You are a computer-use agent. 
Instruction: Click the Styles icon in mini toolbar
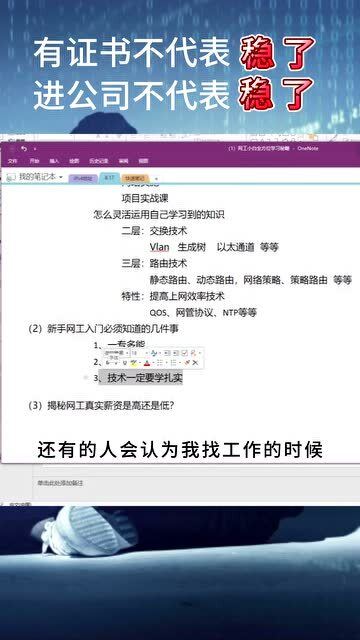(x=154, y=353)
